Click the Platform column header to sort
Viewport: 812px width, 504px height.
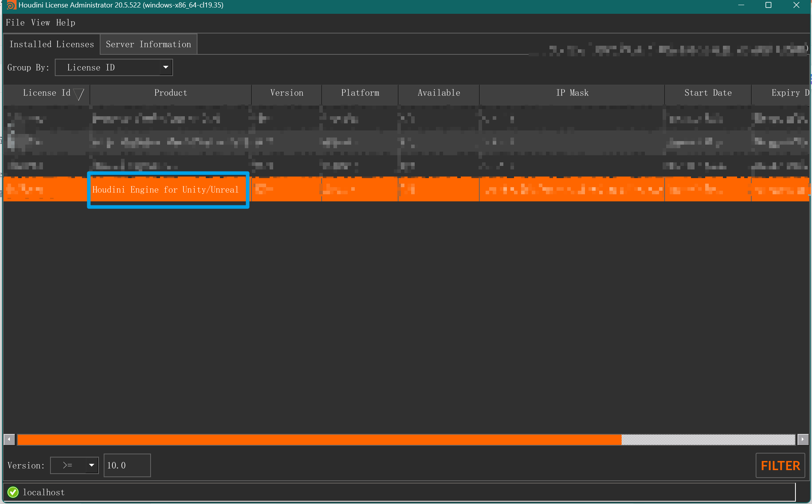coord(360,93)
